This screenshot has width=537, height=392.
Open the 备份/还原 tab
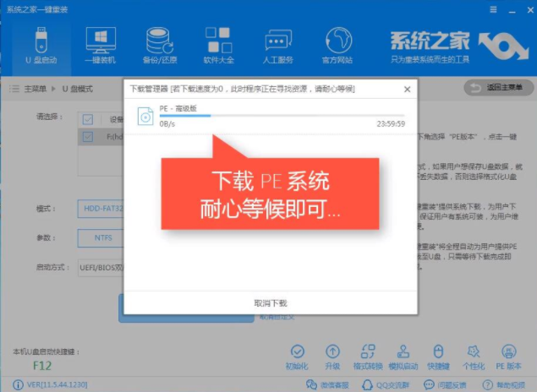(x=160, y=46)
